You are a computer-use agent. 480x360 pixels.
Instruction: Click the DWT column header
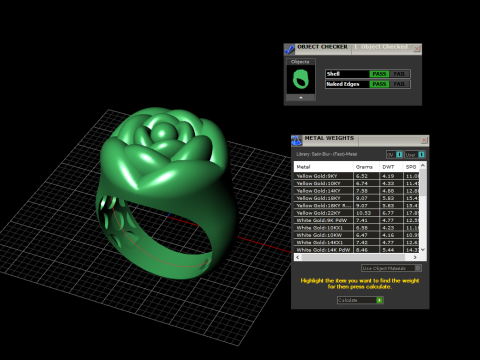[x=391, y=167]
